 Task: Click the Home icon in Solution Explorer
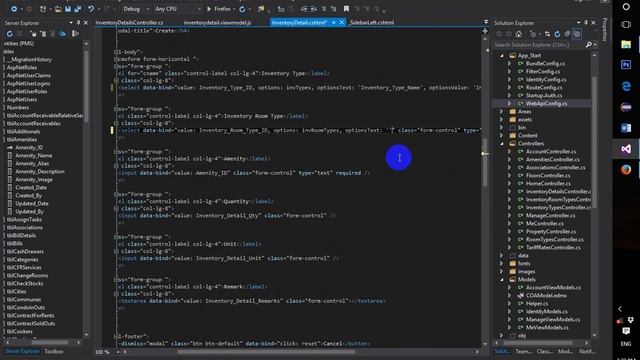click(518, 34)
